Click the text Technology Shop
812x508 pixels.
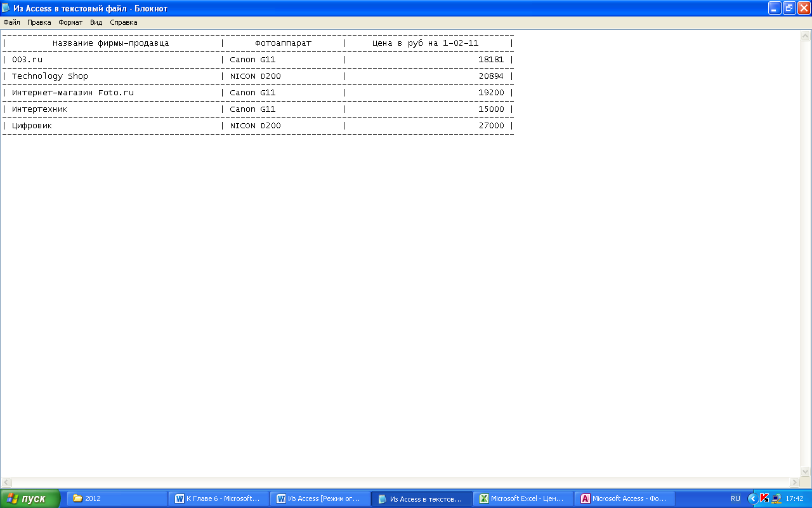(50, 76)
